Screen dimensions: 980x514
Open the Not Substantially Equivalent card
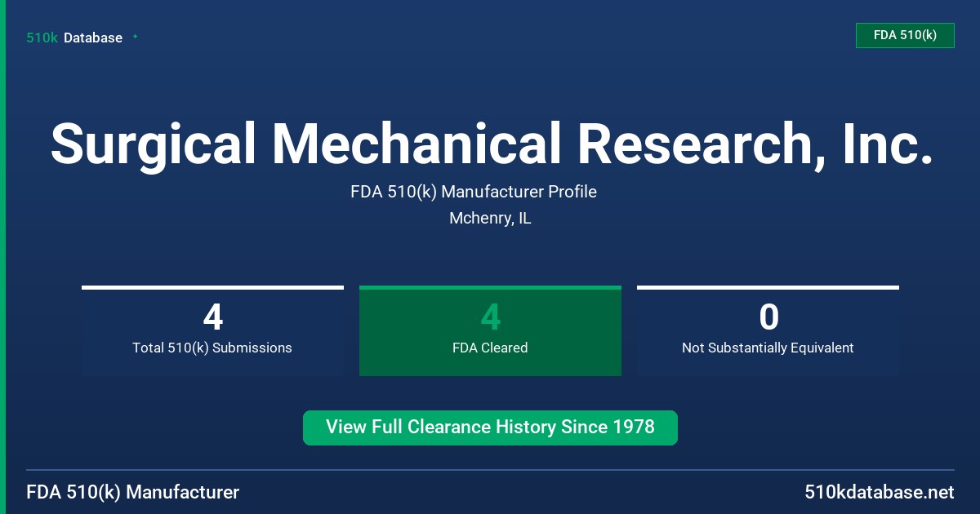(x=768, y=330)
